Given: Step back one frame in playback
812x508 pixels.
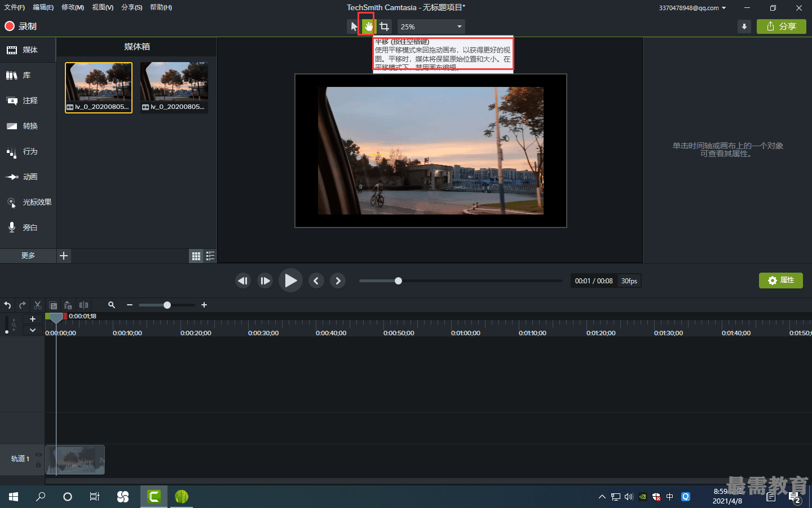Looking at the screenshot, I should [243, 281].
